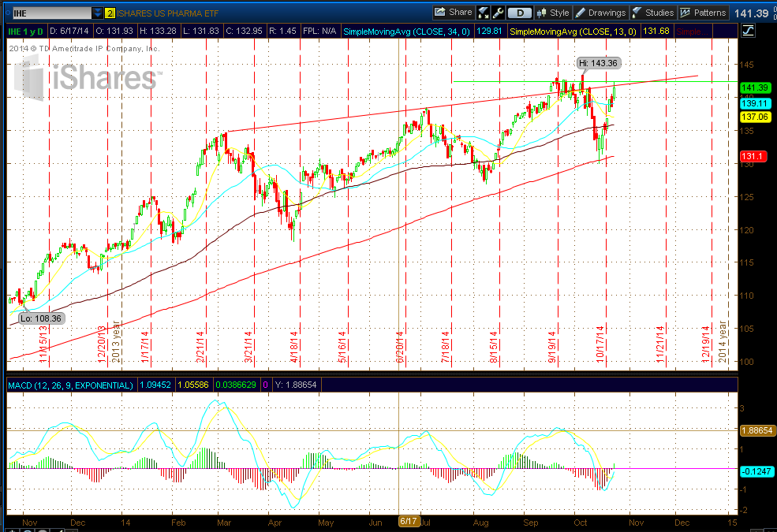The width and height of the screenshot is (777, 532).
Task: Click the L: 131.83 low value
Action: [x=200, y=32]
